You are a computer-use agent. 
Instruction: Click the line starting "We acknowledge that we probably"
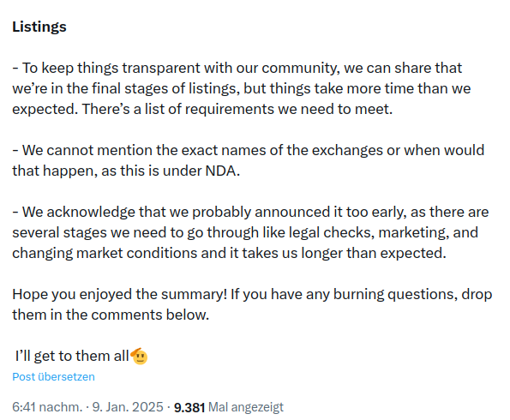click(250, 212)
